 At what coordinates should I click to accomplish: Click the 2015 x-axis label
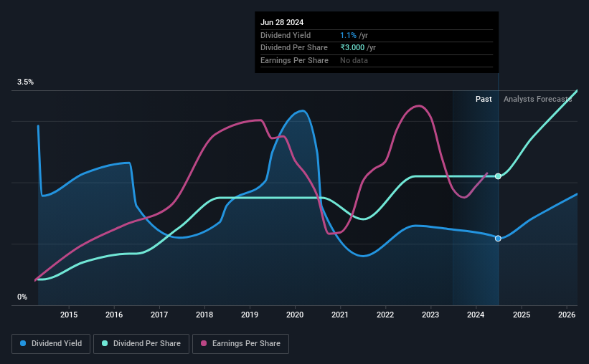69,315
